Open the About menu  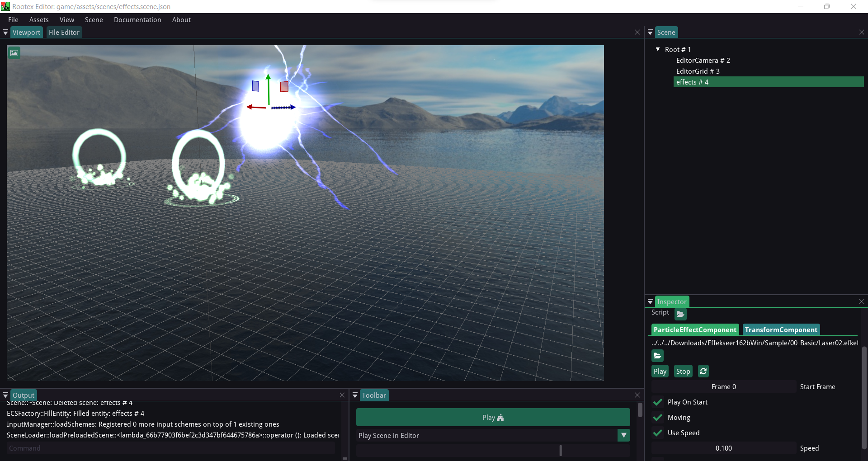pyautogui.click(x=181, y=19)
